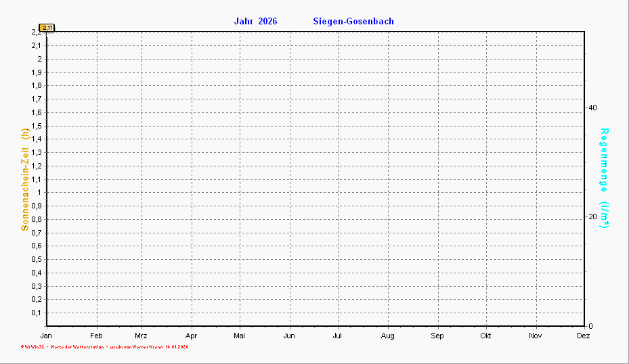Image resolution: width=629 pixels, height=364 pixels.
Task: Choose the Apr month label
Action: pyautogui.click(x=191, y=336)
